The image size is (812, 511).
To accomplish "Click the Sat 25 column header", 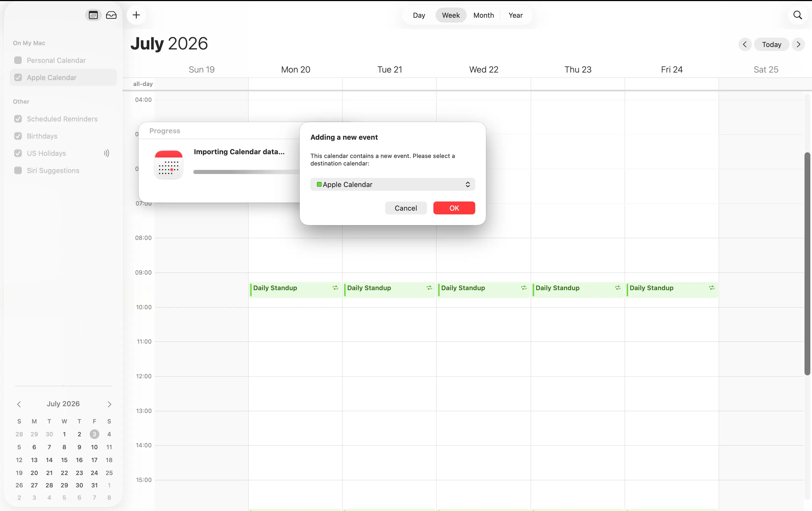I will click(766, 70).
